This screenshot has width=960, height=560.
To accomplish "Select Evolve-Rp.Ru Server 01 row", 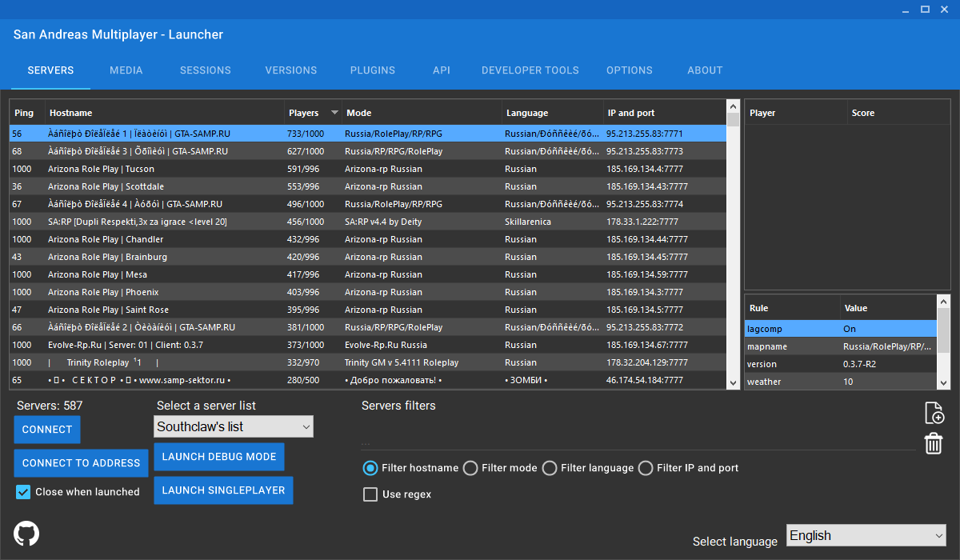I will (368, 345).
